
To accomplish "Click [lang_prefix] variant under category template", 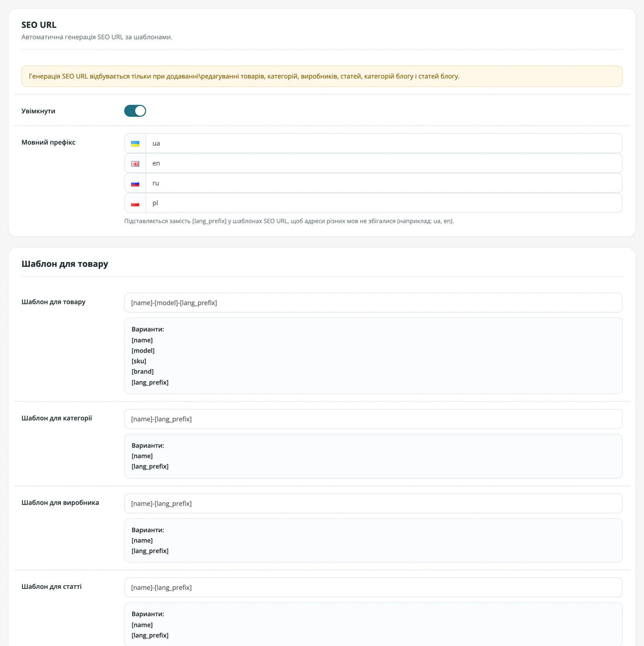I will (x=150, y=466).
